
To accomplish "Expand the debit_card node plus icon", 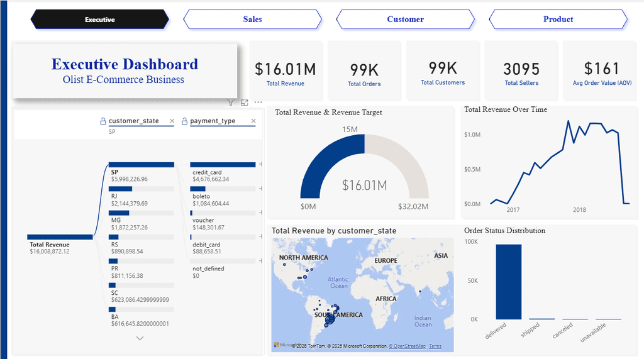I will pyautogui.click(x=261, y=236).
